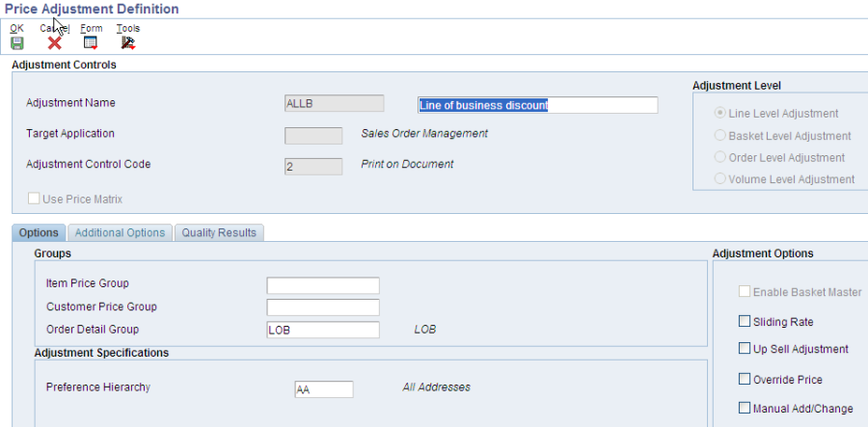This screenshot has width=868, height=427.
Task: Click the Form label in the toolbar
Action: (x=92, y=28)
